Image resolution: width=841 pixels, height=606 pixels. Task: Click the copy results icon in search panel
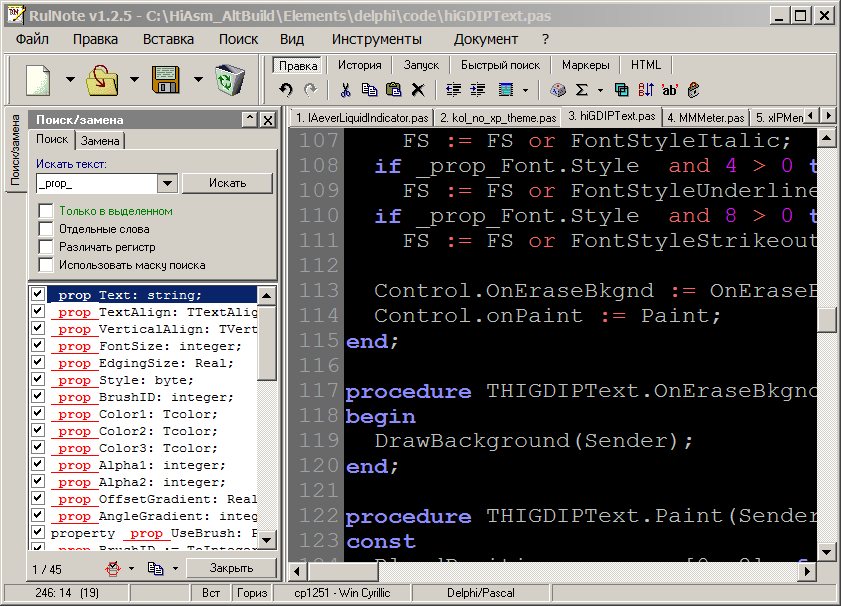[156, 568]
